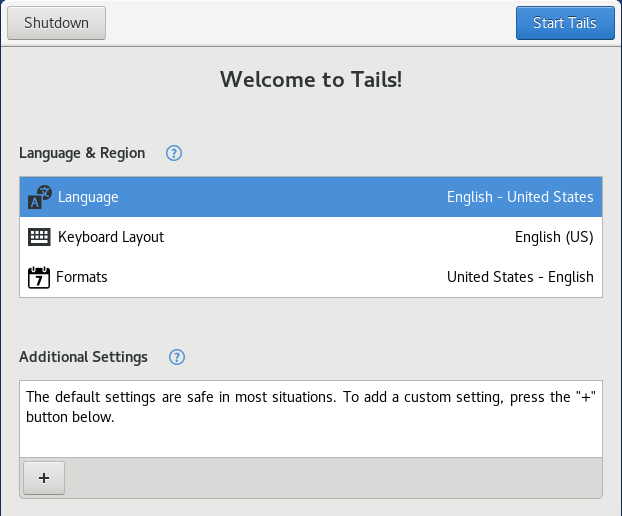
Task: Click the Keyboard Layout keyboard icon
Action: tap(39, 237)
